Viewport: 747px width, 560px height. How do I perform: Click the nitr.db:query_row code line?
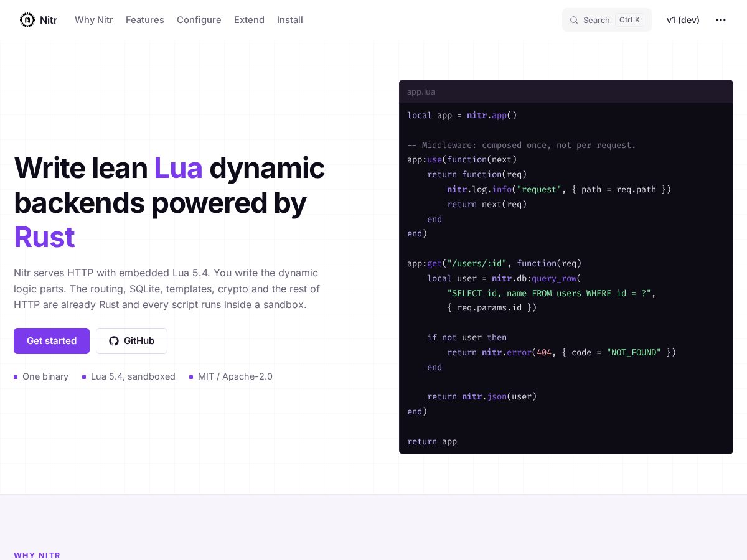tap(504, 278)
